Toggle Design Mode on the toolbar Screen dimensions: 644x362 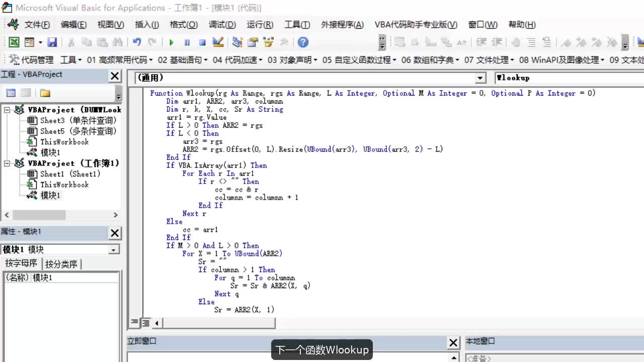[218, 42]
